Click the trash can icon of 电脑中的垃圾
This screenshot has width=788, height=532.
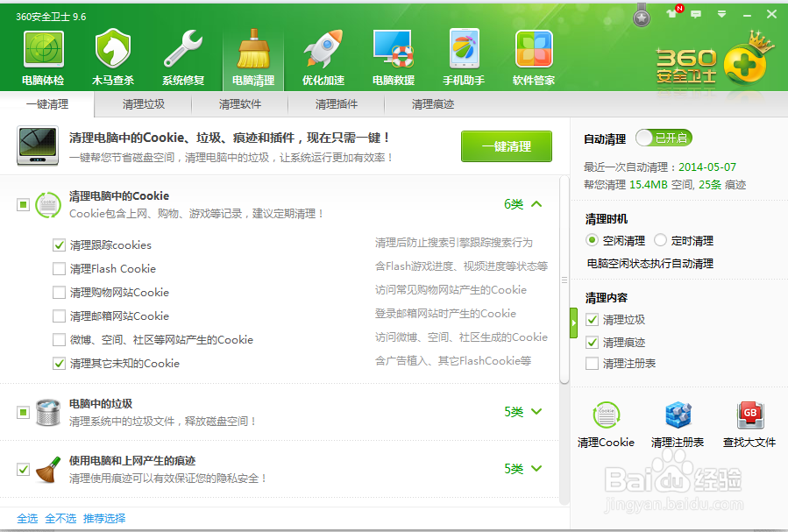[48, 413]
